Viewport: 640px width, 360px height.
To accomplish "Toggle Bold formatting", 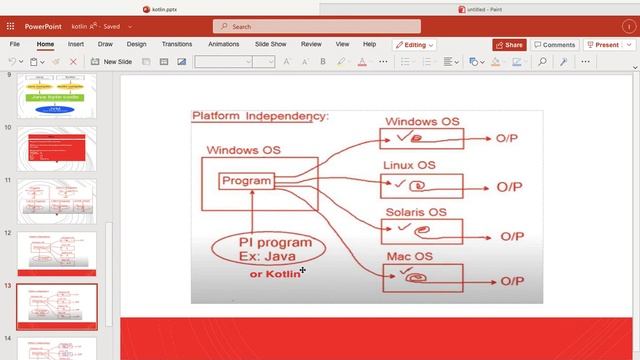I will (x=323, y=62).
